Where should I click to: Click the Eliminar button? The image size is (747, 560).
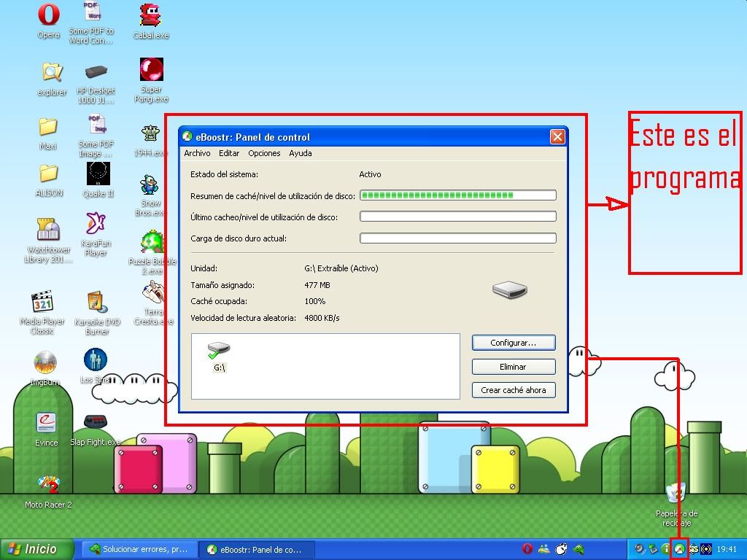(514, 367)
